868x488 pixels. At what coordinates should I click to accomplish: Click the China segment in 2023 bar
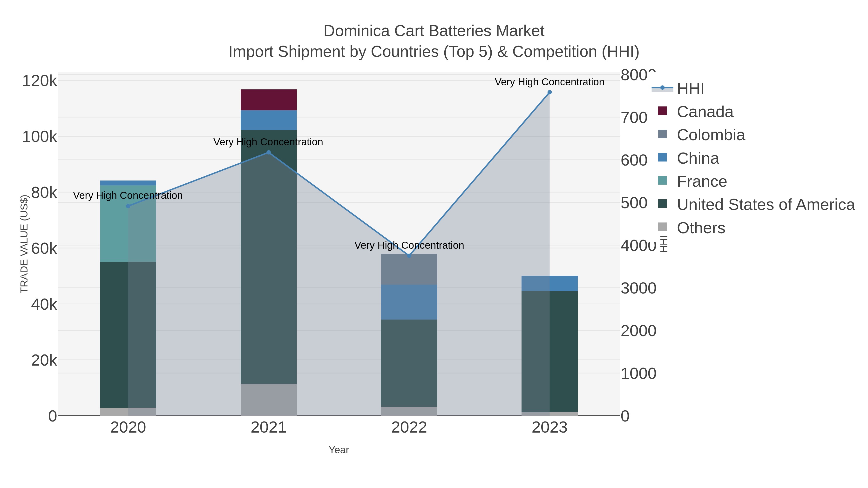coord(549,284)
